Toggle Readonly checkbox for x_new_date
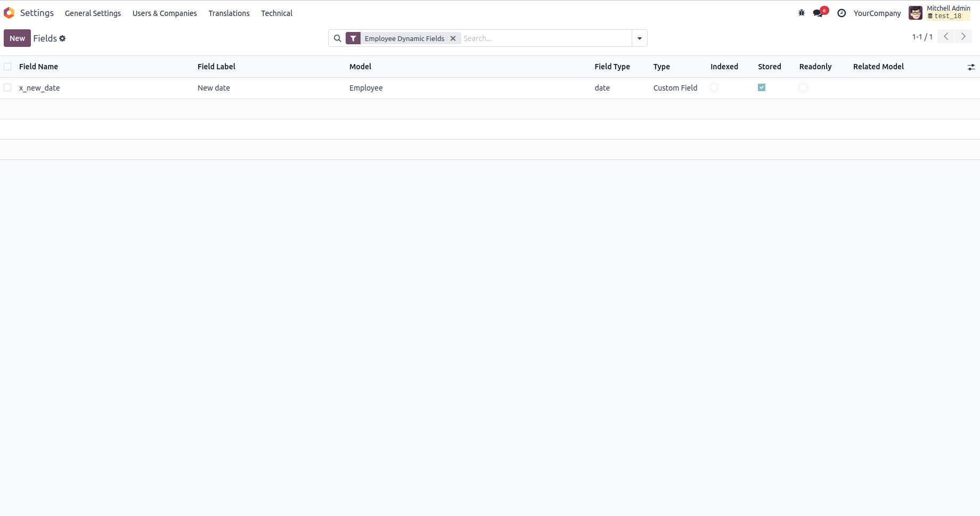The image size is (980, 516). coord(803,87)
